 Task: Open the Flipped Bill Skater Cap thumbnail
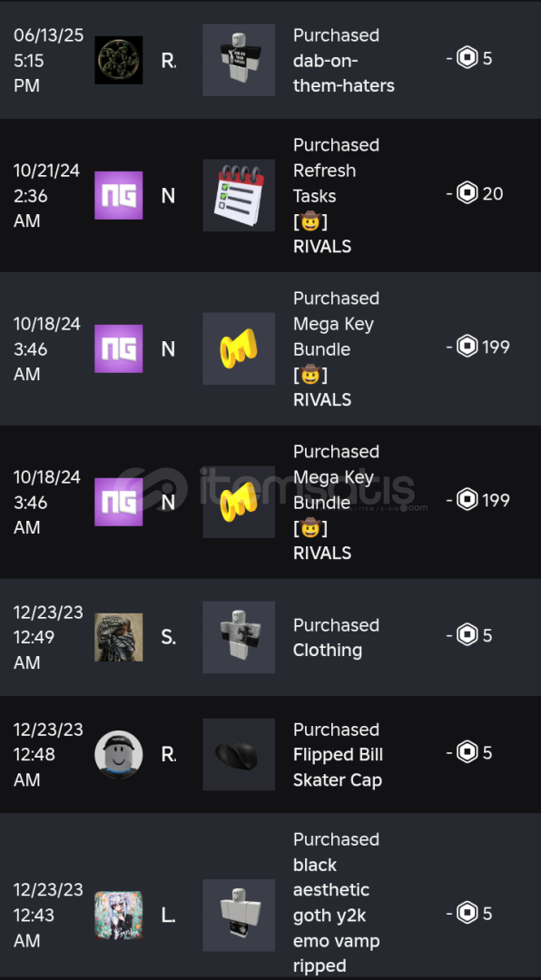(x=239, y=754)
